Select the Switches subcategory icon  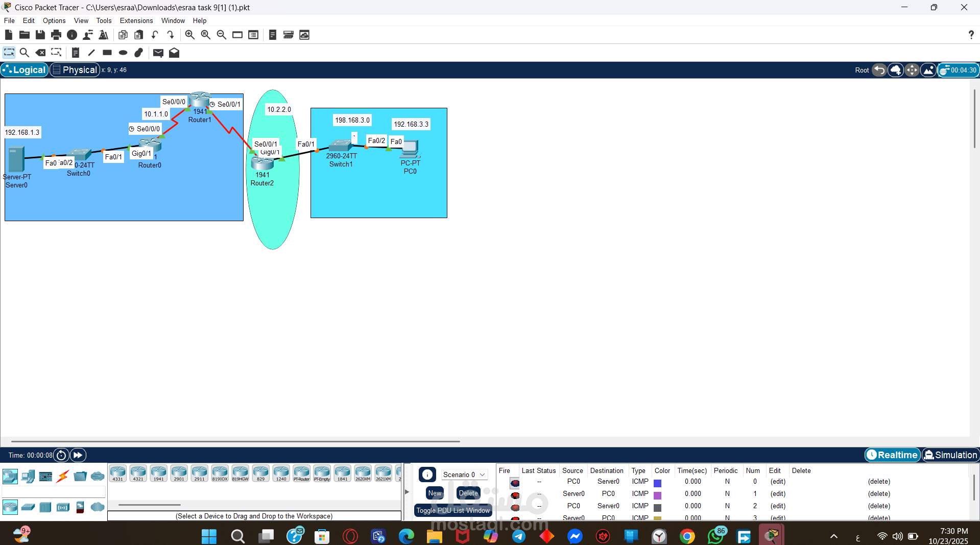coord(28,507)
